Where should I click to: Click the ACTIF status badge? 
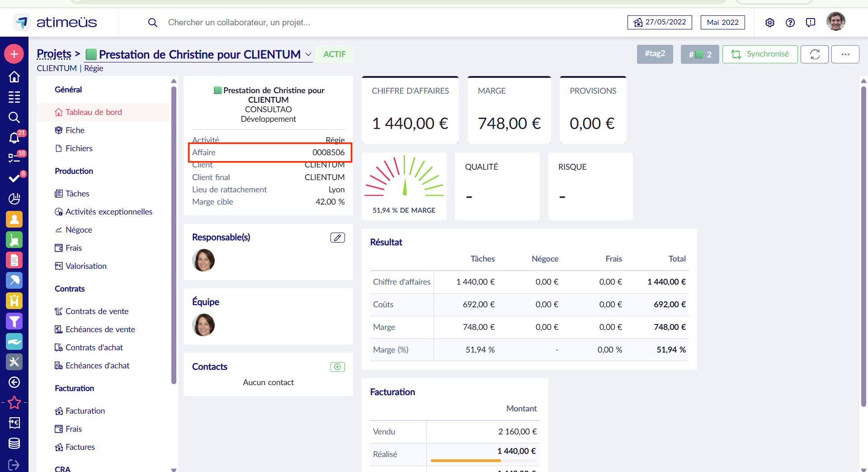335,54
